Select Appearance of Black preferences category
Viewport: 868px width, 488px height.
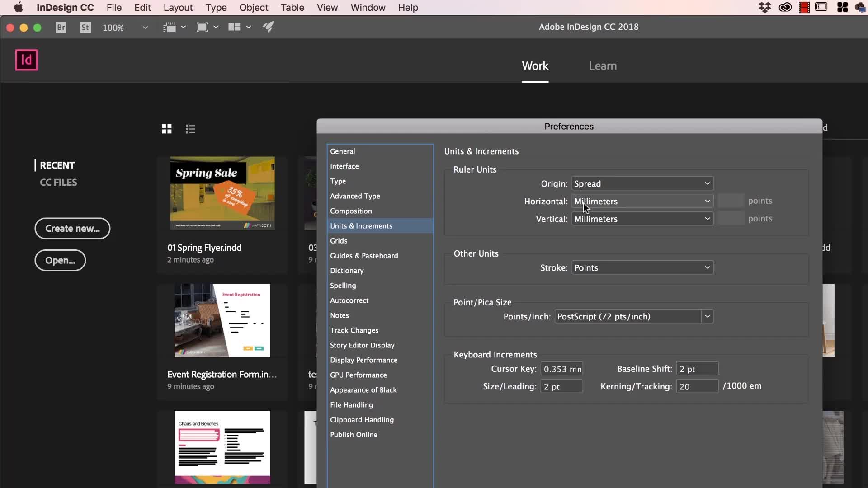[x=380, y=390]
